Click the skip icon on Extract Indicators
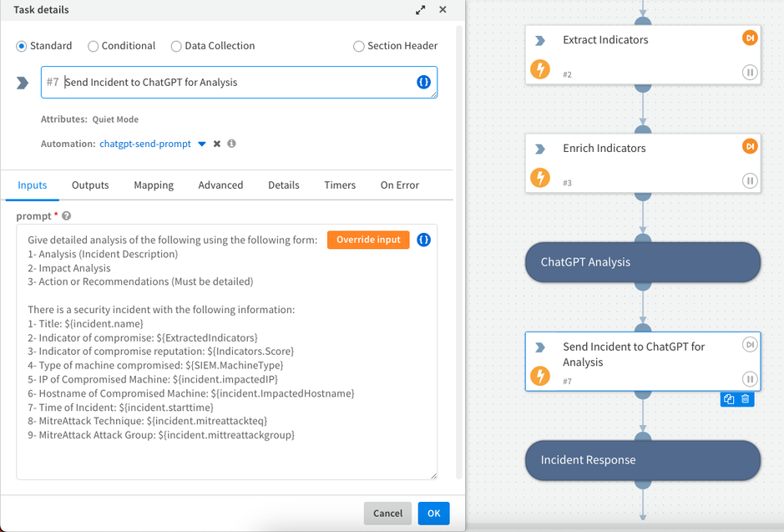This screenshot has height=532, width=784. coord(750,38)
